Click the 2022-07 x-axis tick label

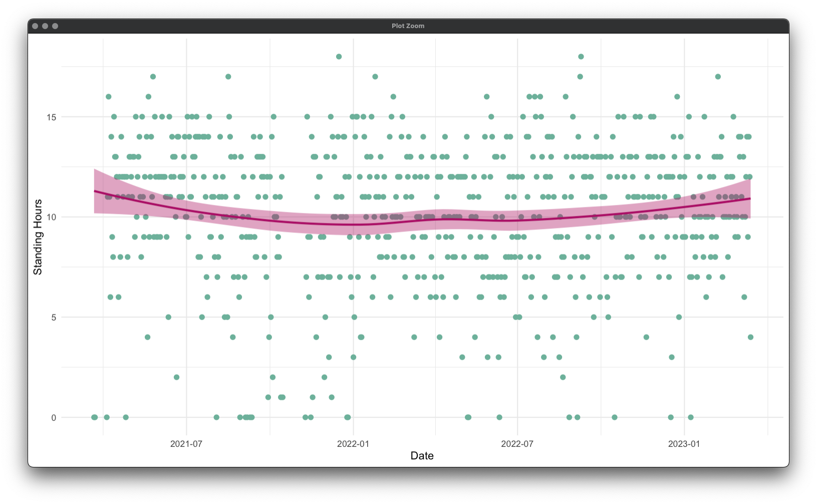point(517,444)
